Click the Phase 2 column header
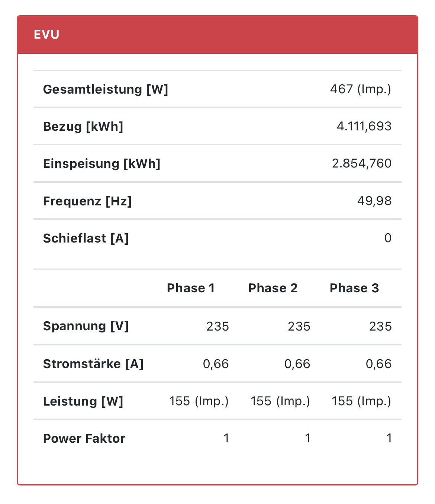 tap(273, 288)
